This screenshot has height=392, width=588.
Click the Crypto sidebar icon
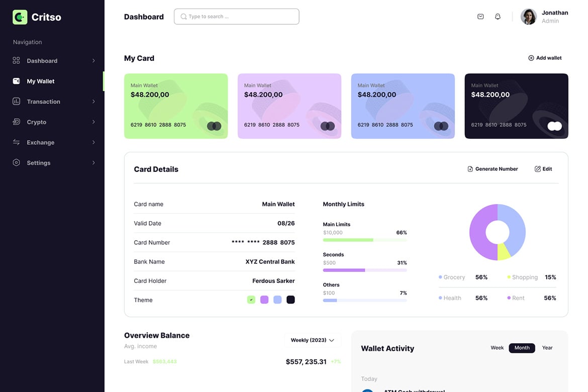click(16, 122)
